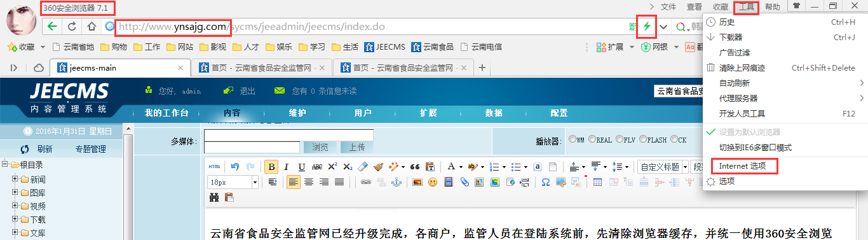
Task: Apply strikethrough formatting in editor
Action: 317,167
